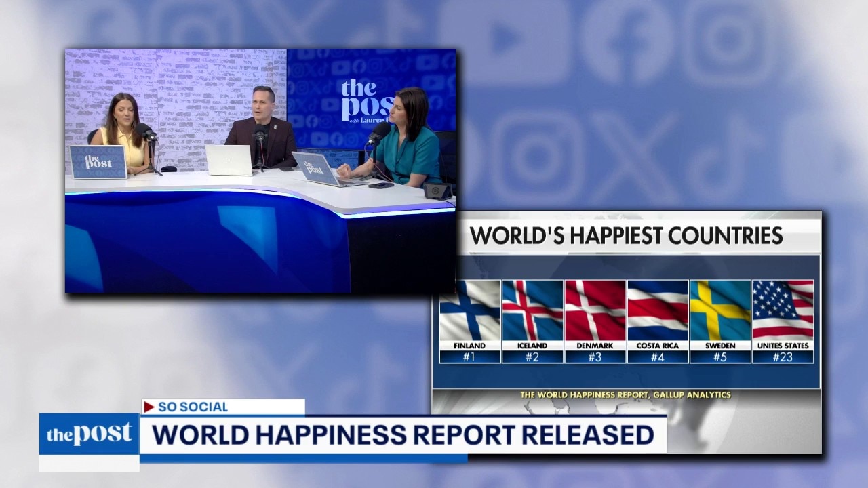Image resolution: width=868 pixels, height=488 pixels.
Task: Click the Sweden flag tile
Action: (719, 310)
